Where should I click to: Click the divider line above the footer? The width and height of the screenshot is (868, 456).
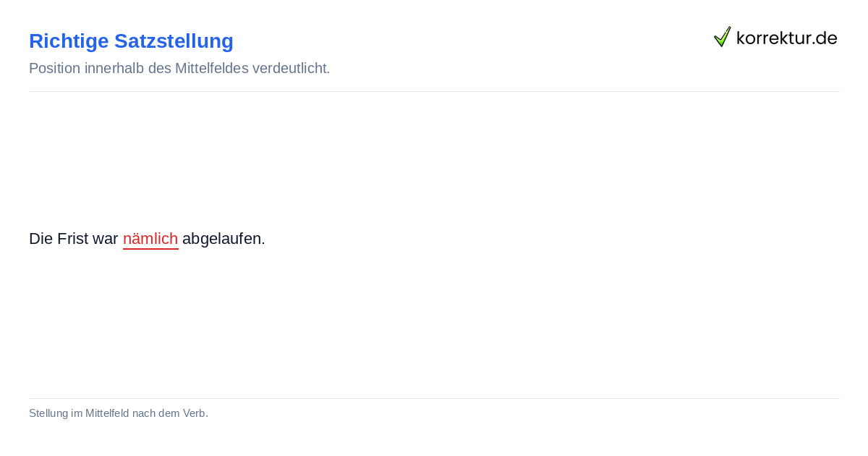click(x=434, y=398)
